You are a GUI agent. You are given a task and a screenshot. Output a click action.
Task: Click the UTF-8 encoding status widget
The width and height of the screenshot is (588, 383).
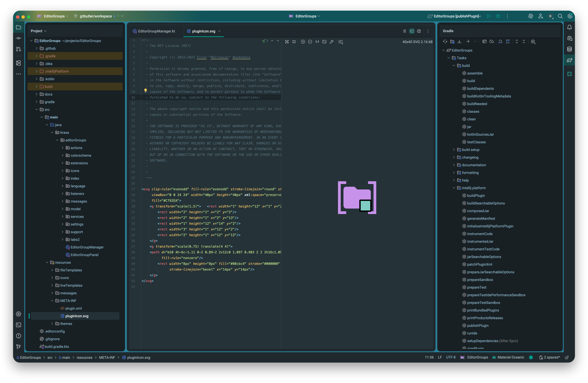(451, 358)
